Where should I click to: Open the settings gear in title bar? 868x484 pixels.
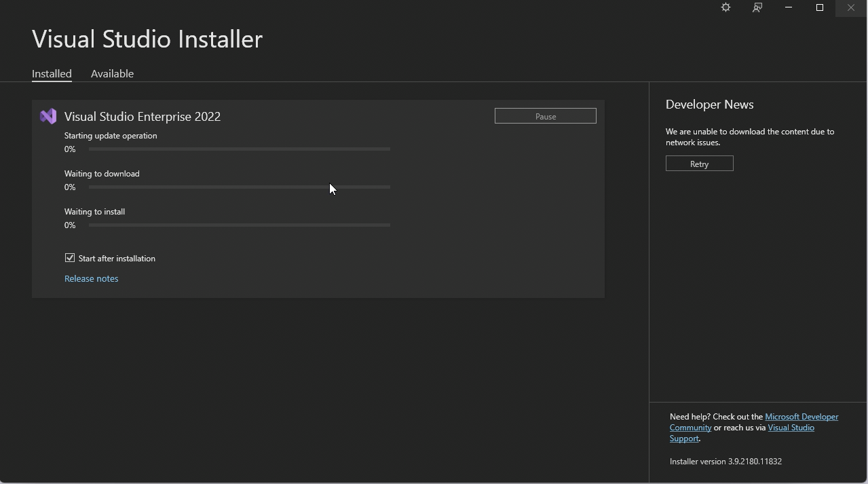(725, 7)
